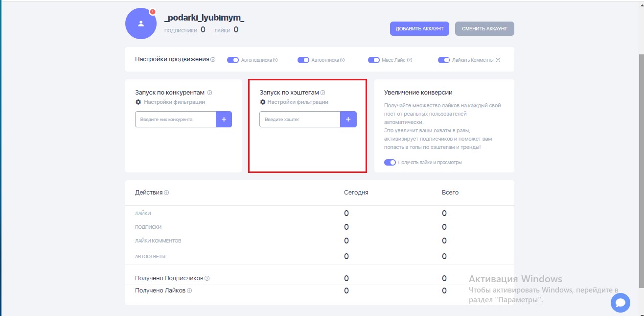Add hashtag with the plus button
The image size is (644, 316).
point(348,119)
